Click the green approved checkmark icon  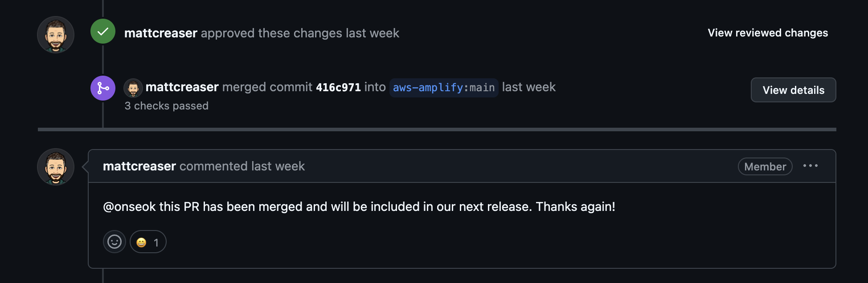tap(103, 32)
